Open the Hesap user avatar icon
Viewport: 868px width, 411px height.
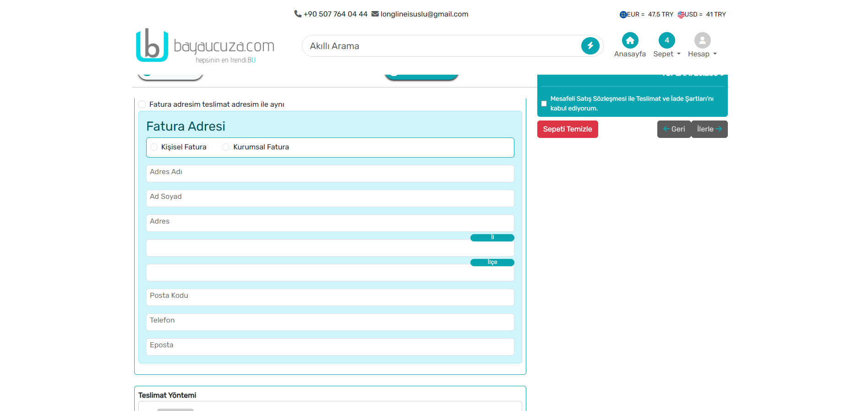[702, 40]
